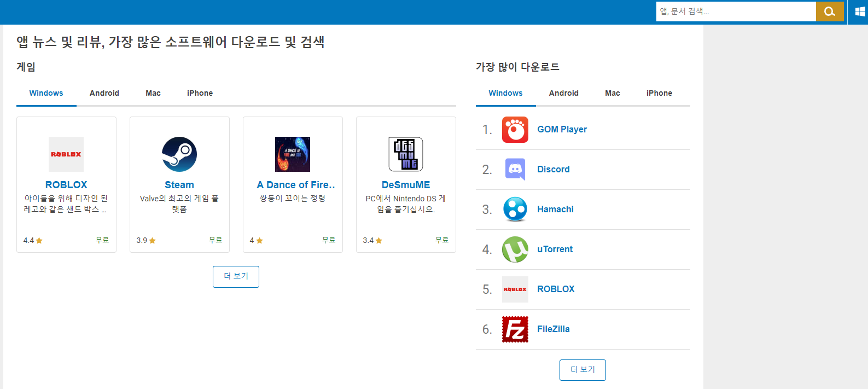Click the 게임 section heading
The height and width of the screenshot is (389, 868).
pyautogui.click(x=26, y=67)
